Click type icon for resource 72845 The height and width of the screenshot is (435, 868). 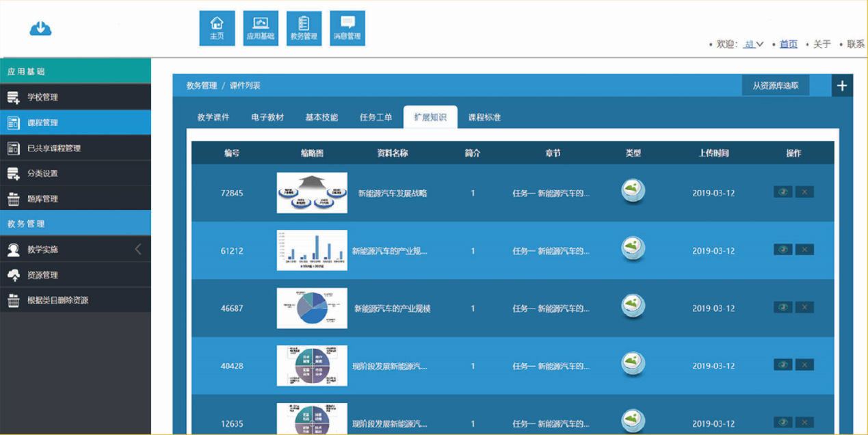point(633,192)
